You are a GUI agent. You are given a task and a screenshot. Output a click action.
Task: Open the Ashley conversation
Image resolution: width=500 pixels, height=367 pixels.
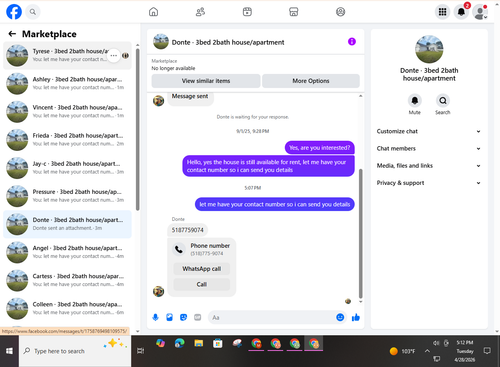click(x=67, y=84)
